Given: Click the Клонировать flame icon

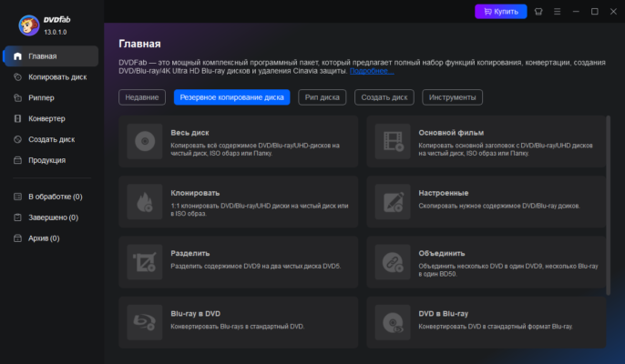Looking at the screenshot, I should 145,201.
